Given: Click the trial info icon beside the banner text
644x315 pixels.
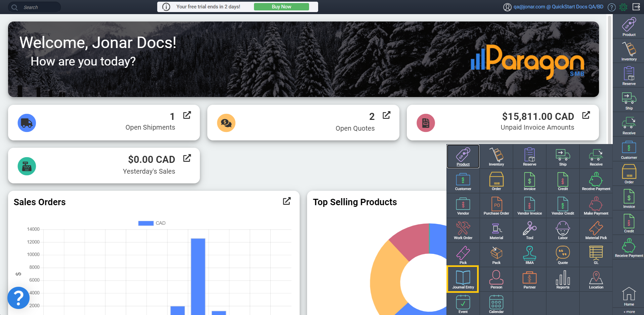Looking at the screenshot, I should click(x=166, y=7).
